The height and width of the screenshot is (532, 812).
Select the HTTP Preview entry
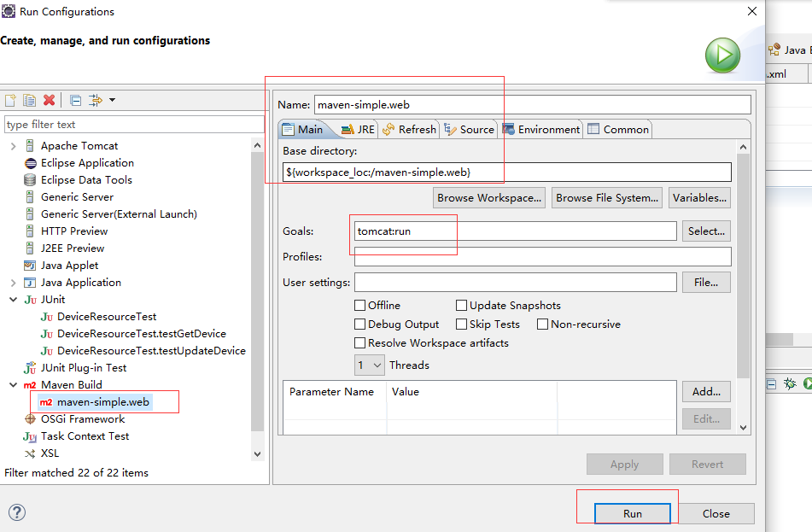[74, 231]
